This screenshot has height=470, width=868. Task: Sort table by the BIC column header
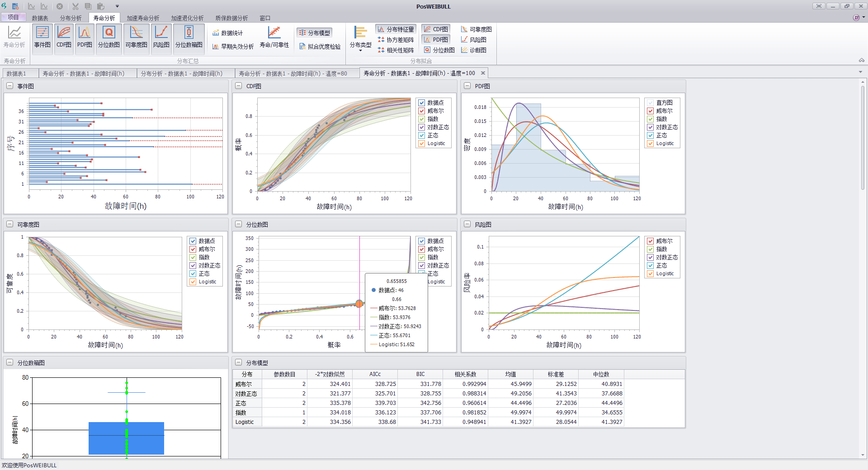[x=420, y=374]
